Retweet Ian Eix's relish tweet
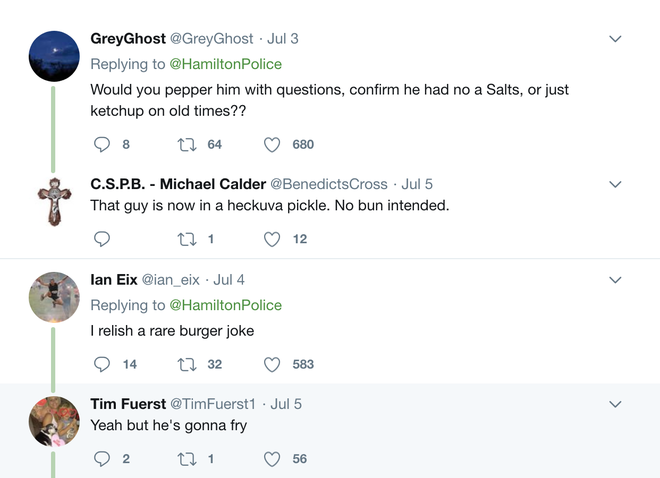This screenshot has width=660, height=478. pos(186,364)
